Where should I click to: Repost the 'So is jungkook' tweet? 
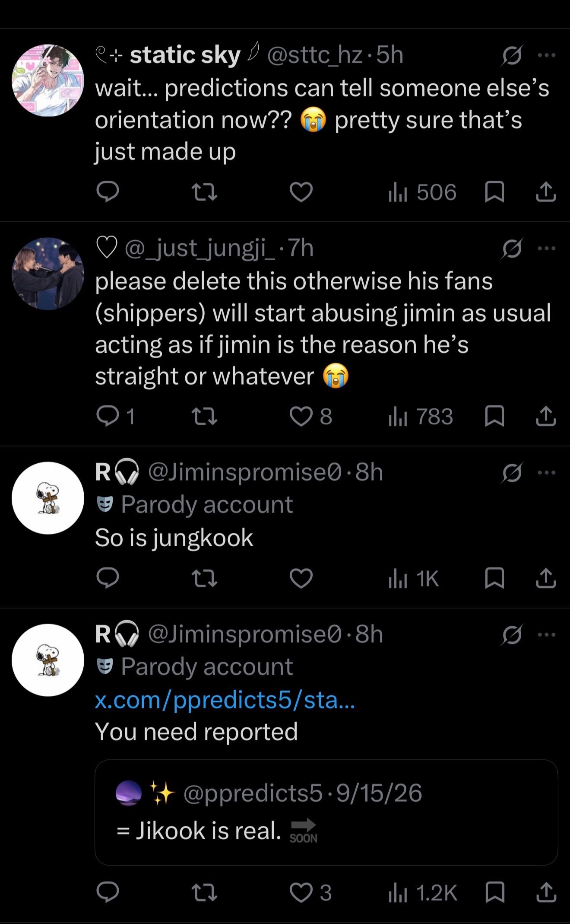coord(204,578)
